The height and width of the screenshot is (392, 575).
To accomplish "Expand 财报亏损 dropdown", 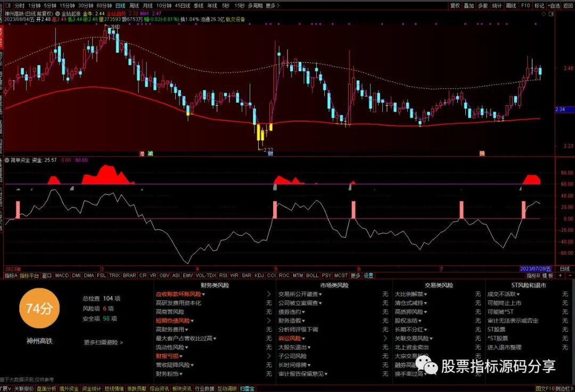I will [x=181, y=356].
